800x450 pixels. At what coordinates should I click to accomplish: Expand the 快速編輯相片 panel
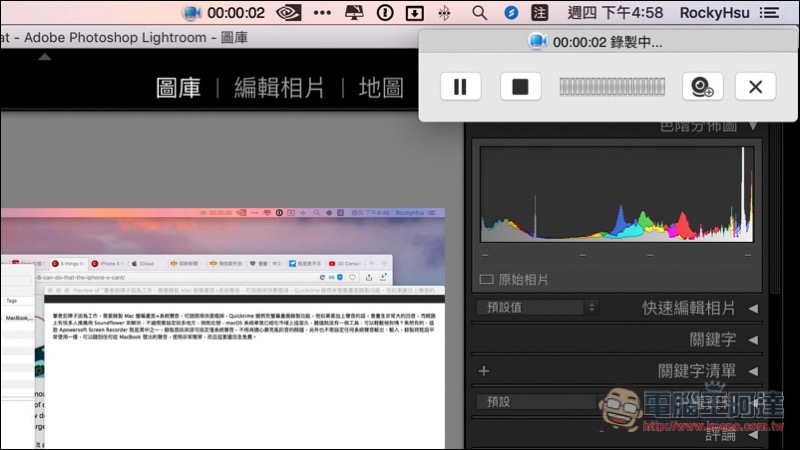(x=752, y=308)
